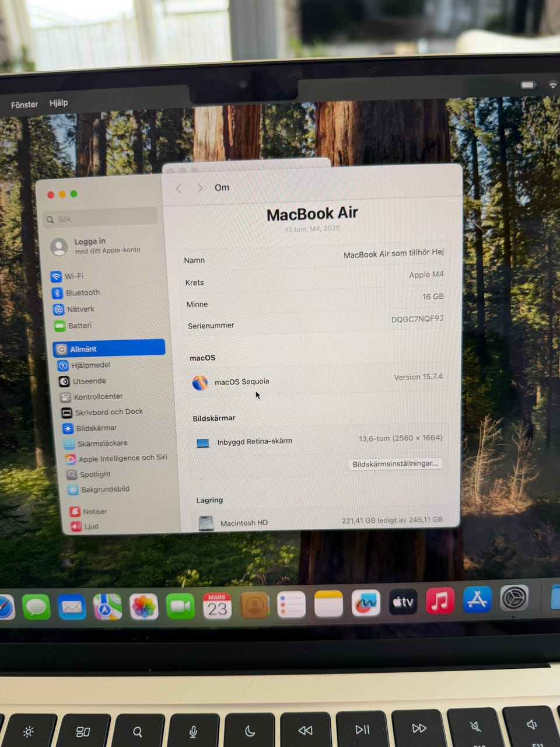Go back using the left chevron
The height and width of the screenshot is (747, 560).
click(x=179, y=189)
